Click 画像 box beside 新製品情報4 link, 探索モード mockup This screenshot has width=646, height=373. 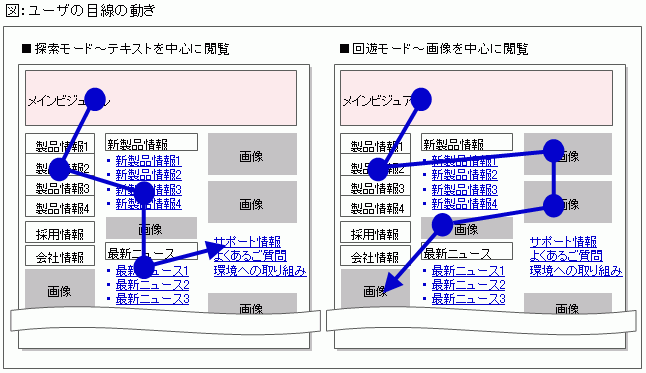(252, 202)
